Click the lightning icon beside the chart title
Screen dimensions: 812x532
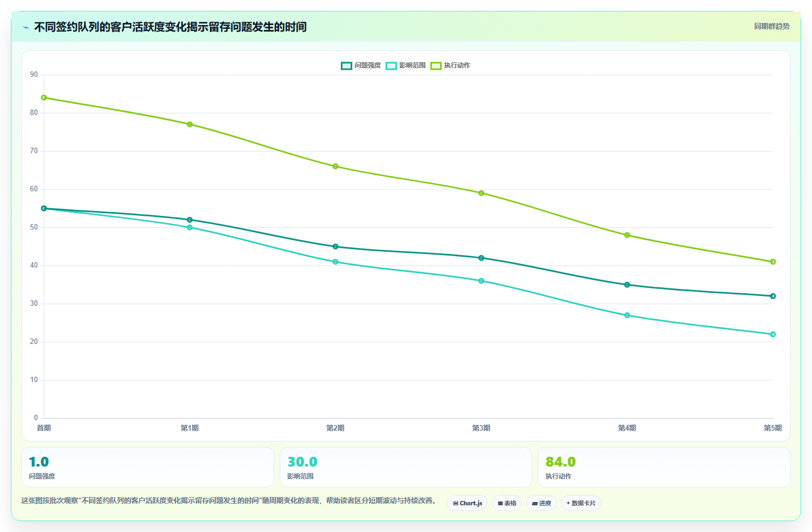pyautogui.click(x=26, y=27)
